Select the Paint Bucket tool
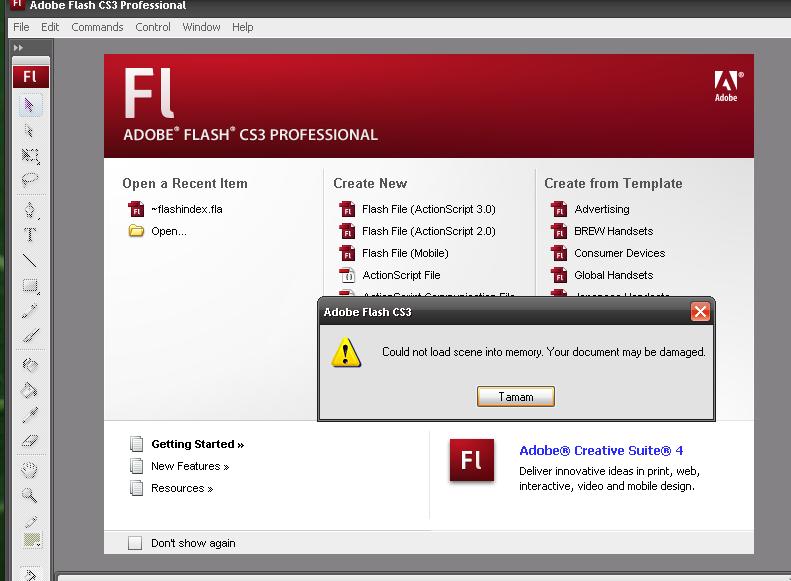This screenshot has width=791, height=581. (30, 390)
